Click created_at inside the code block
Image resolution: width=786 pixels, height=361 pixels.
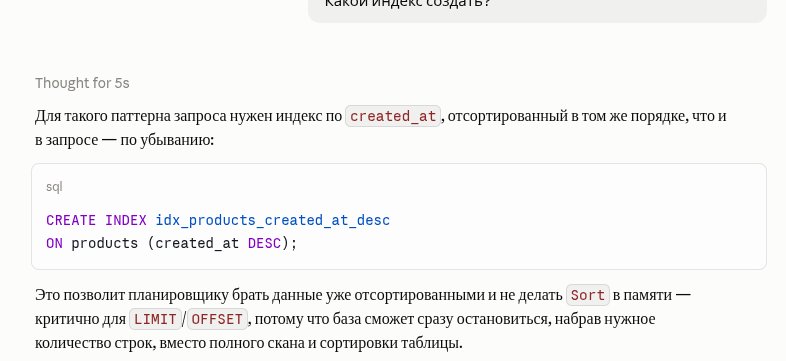[197, 243]
